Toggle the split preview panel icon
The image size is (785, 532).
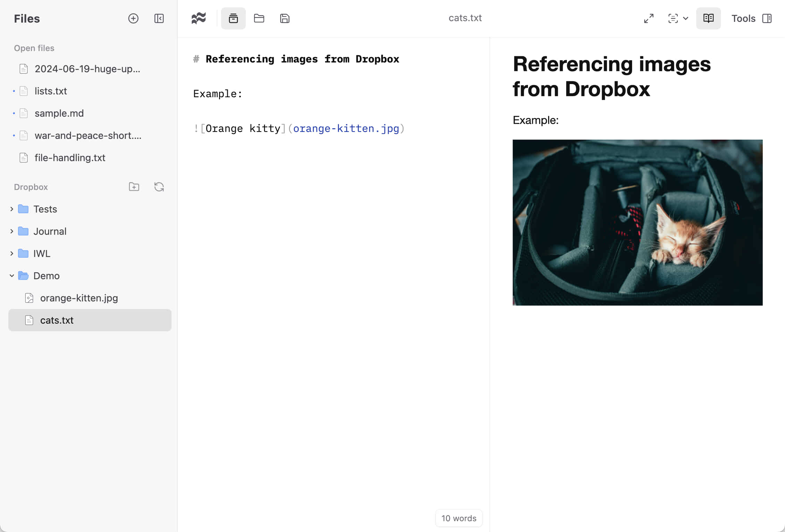coord(708,18)
